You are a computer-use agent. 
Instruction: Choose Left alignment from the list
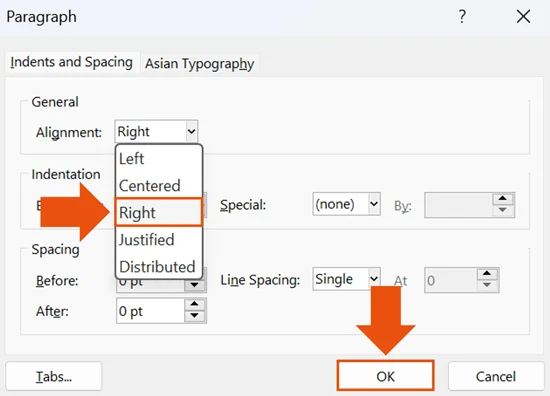pos(159,159)
